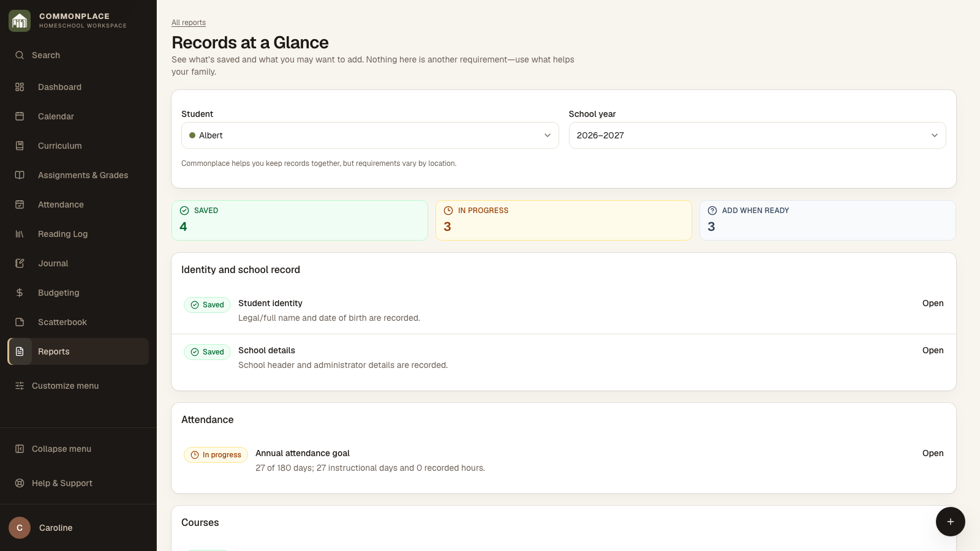This screenshot has height=551, width=980.
Task: Select Budgeting in the sidebar
Action: point(78,293)
